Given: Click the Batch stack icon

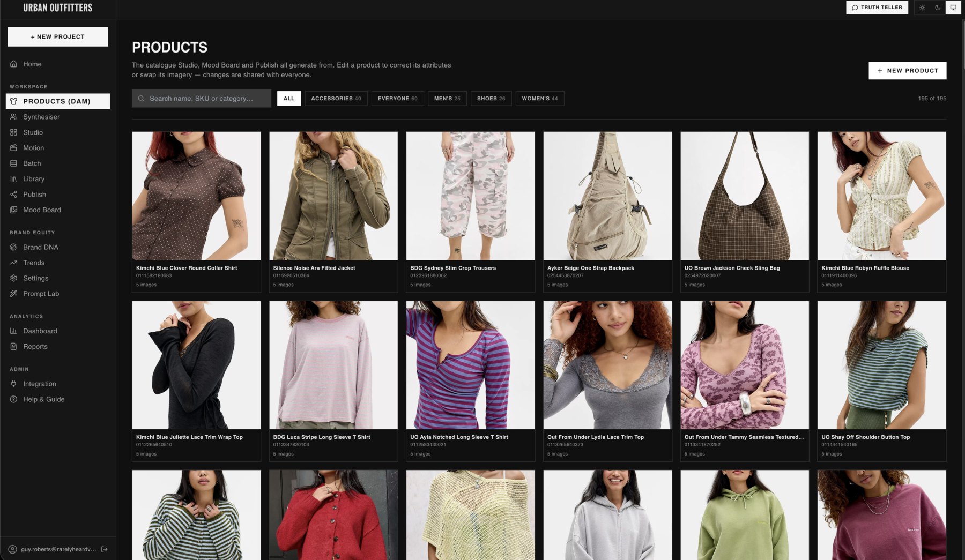Looking at the screenshot, I should (13, 163).
